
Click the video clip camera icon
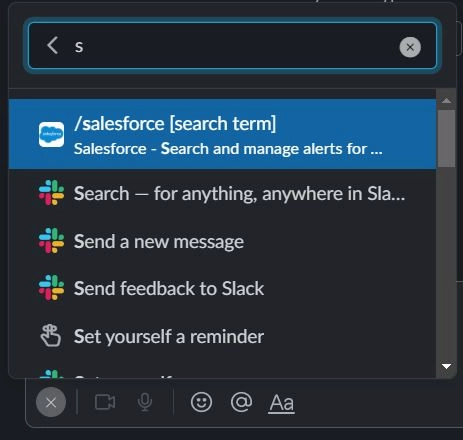[105, 402]
